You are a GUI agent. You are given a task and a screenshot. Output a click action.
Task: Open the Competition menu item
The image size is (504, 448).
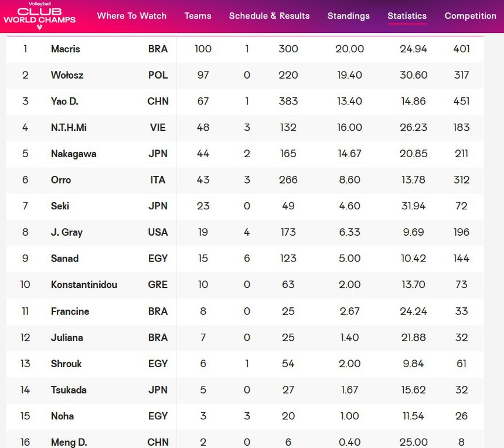click(x=470, y=16)
